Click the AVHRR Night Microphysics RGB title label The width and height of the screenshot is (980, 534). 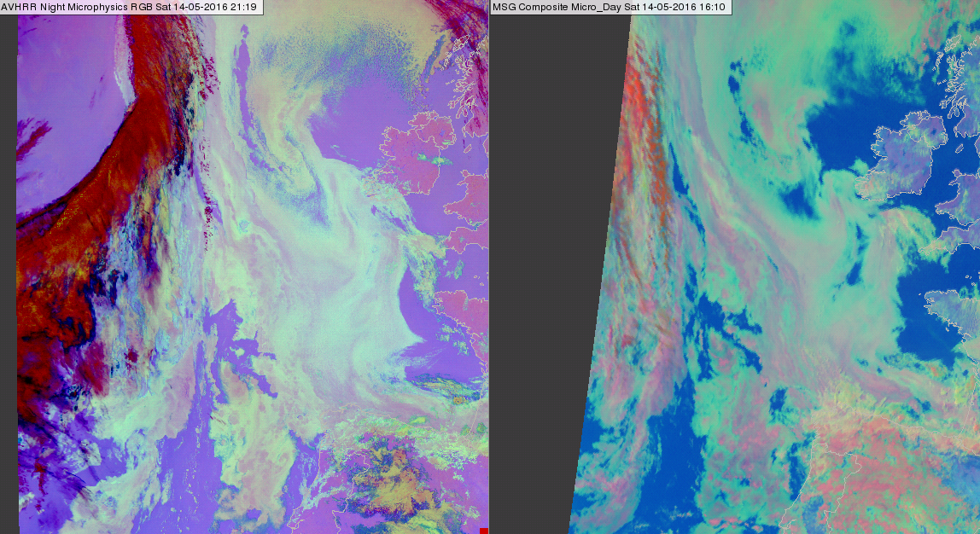(x=131, y=8)
